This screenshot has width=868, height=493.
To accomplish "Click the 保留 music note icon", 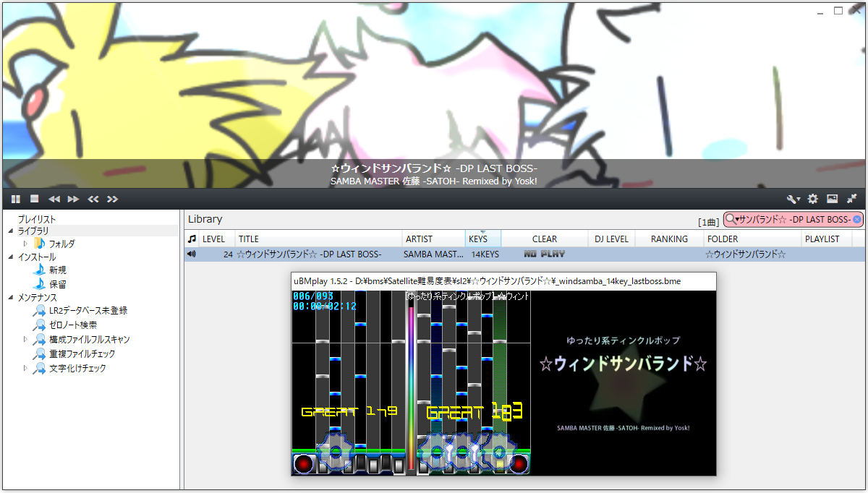I will (39, 284).
